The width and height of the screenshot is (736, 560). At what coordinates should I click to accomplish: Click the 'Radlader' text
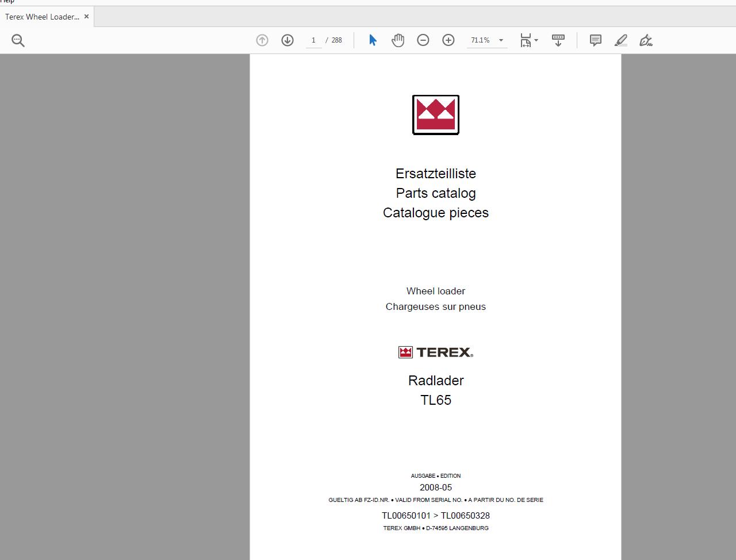coord(436,381)
